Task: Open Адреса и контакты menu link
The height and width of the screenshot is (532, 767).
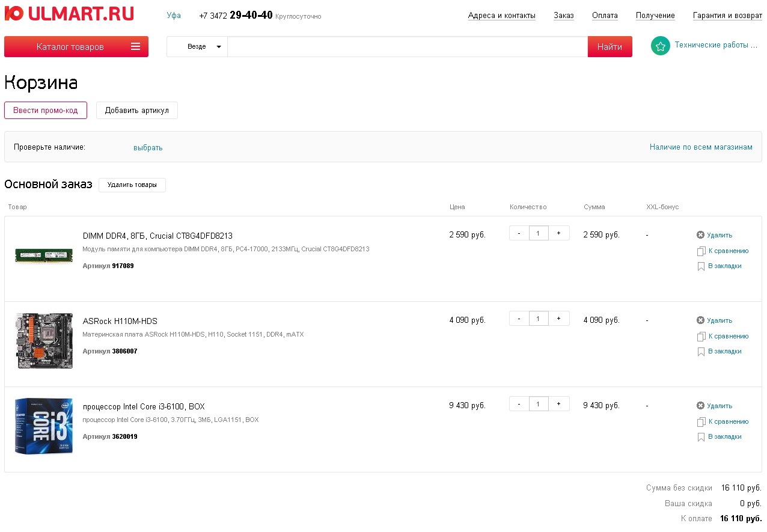Action: (x=502, y=16)
